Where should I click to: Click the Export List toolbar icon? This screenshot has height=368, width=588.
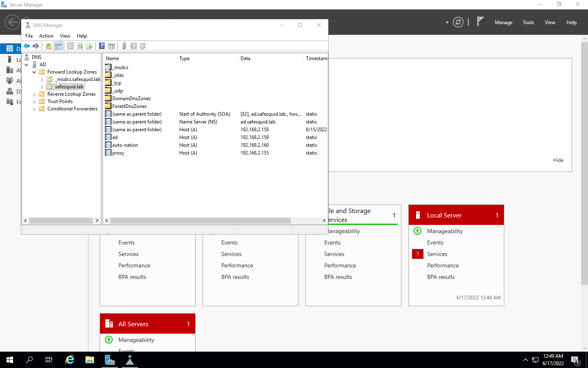pyautogui.click(x=89, y=46)
